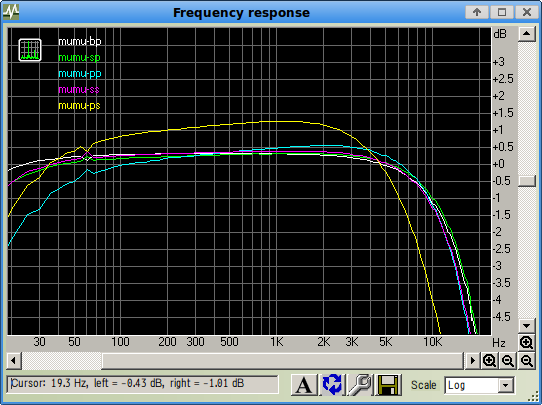Click the roll-up arrow button in title bar
The height and width of the screenshot is (405, 542).
[477, 12]
